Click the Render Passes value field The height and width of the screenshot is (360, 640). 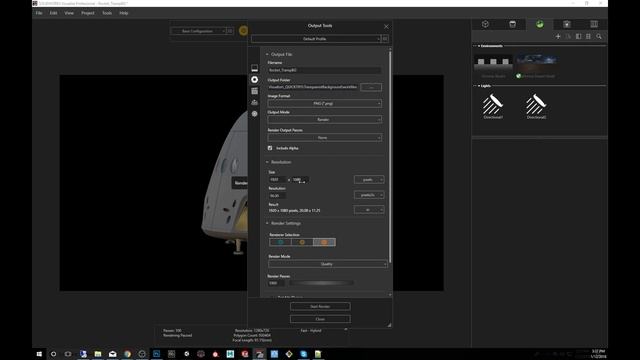276,283
